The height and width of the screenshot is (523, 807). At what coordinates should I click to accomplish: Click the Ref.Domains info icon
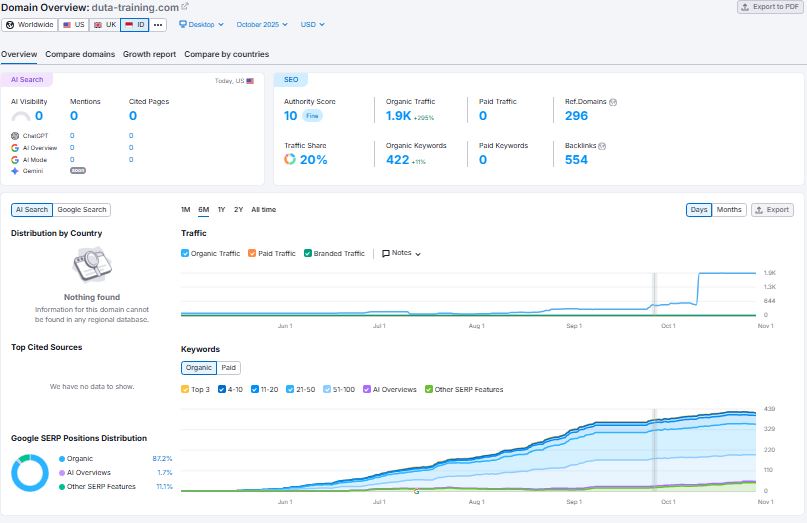613,102
